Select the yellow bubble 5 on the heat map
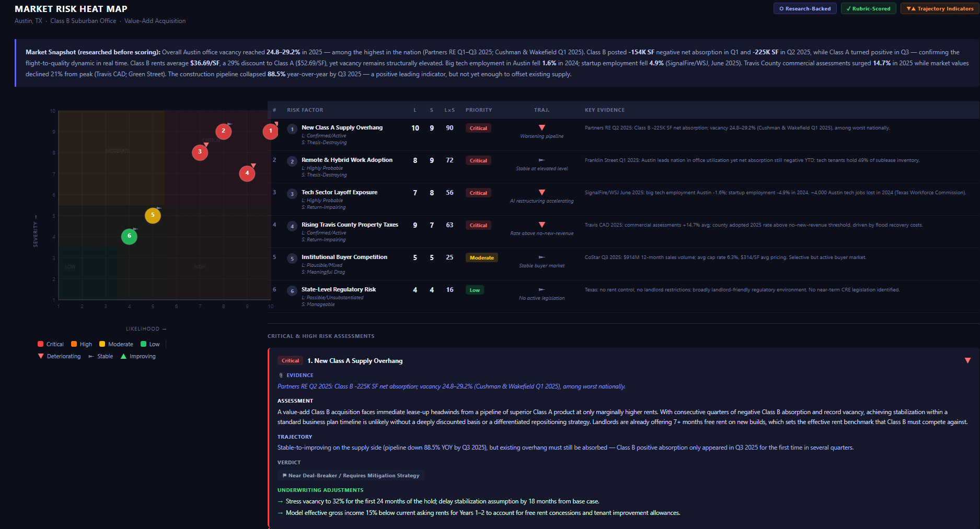This screenshot has width=980, height=529. click(x=153, y=215)
